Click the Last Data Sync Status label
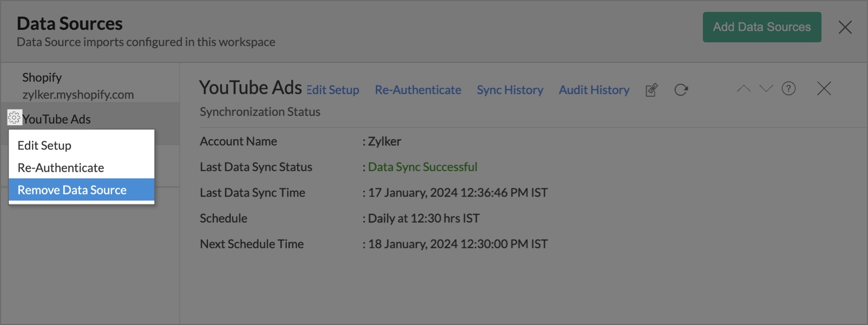 (x=256, y=167)
